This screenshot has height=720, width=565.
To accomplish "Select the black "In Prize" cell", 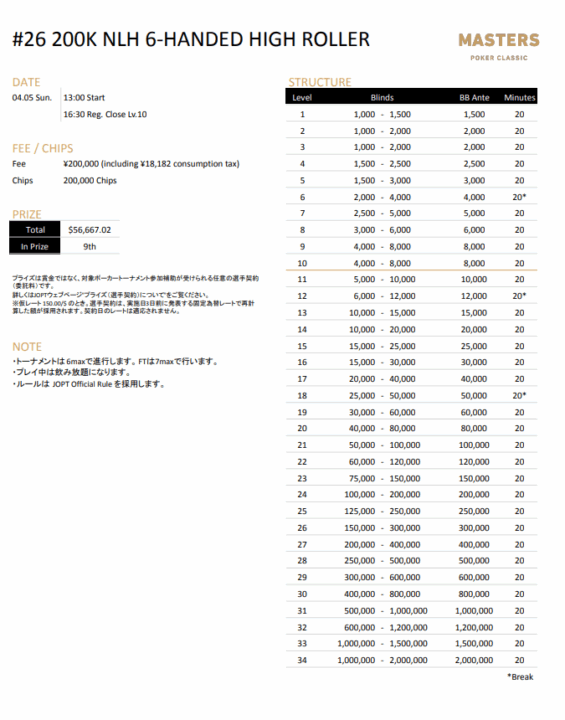I will (x=35, y=246).
